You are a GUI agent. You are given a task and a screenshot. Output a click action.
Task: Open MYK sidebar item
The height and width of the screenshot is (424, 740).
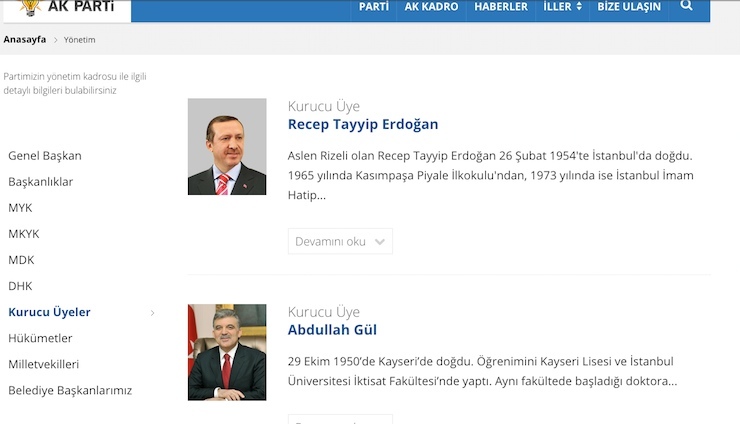pos(20,208)
